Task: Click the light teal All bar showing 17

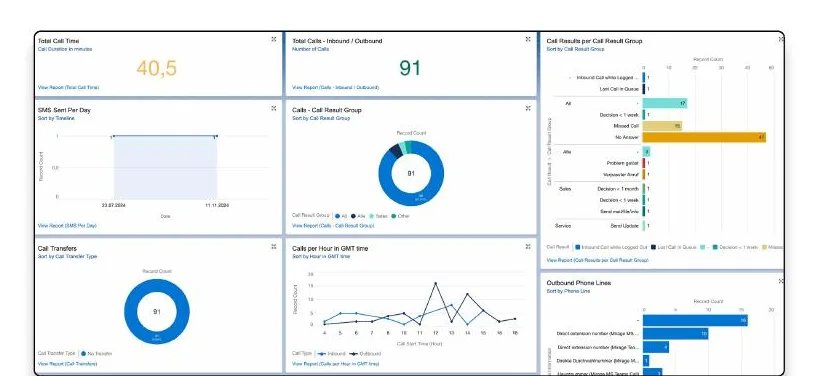Action: [x=665, y=104]
